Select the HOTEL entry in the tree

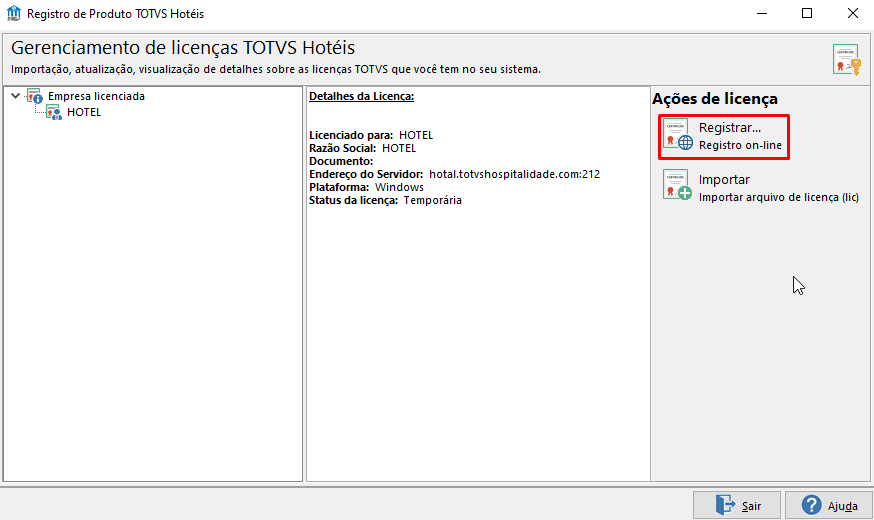click(84, 112)
